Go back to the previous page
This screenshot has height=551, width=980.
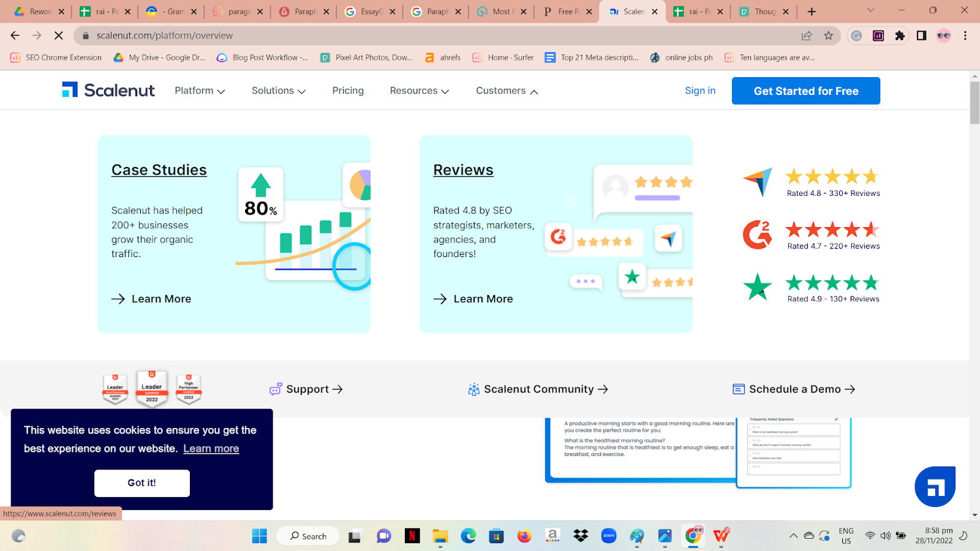pos(15,36)
